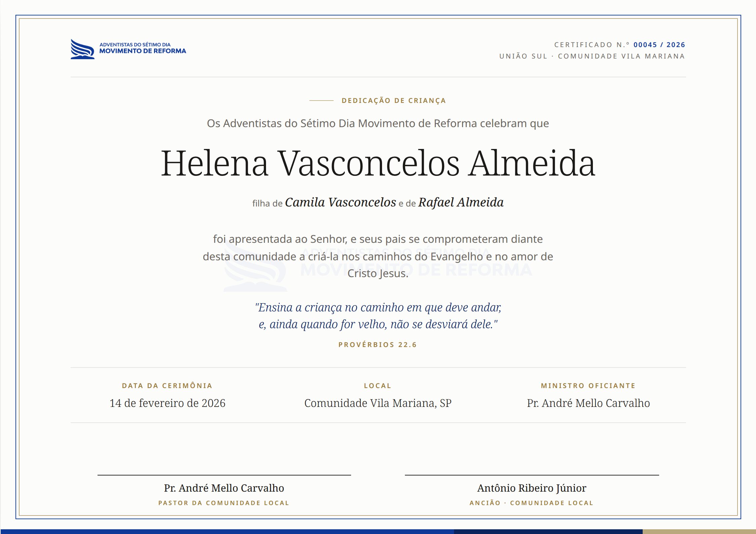Image resolution: width=756 pixels, height=534 pixels.
Task: Click the 'DATA DA CERIMÔNIA' label
Action: click(167, 386)
